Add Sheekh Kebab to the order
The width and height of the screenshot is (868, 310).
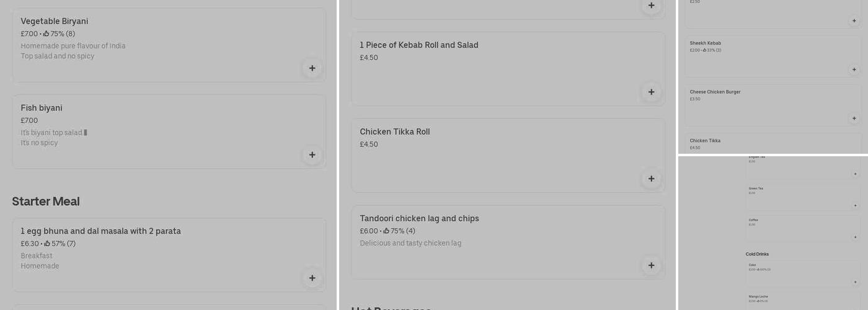coord(854,69)
